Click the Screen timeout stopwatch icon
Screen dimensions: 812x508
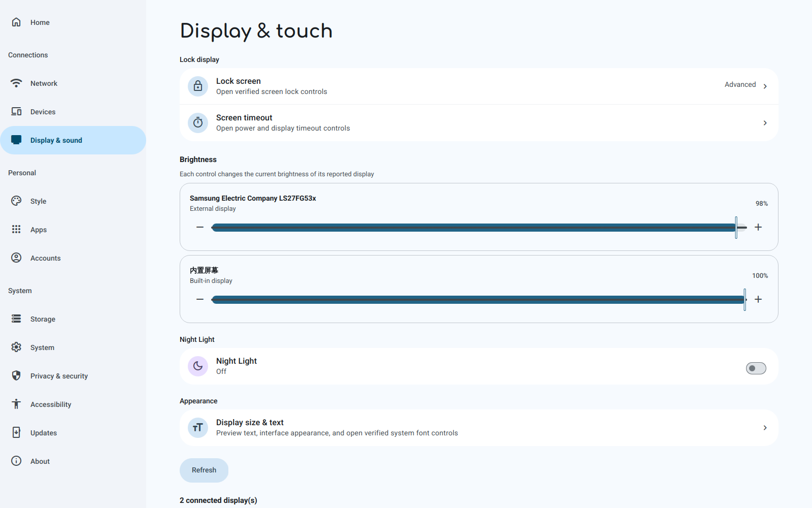click(198, 123)
